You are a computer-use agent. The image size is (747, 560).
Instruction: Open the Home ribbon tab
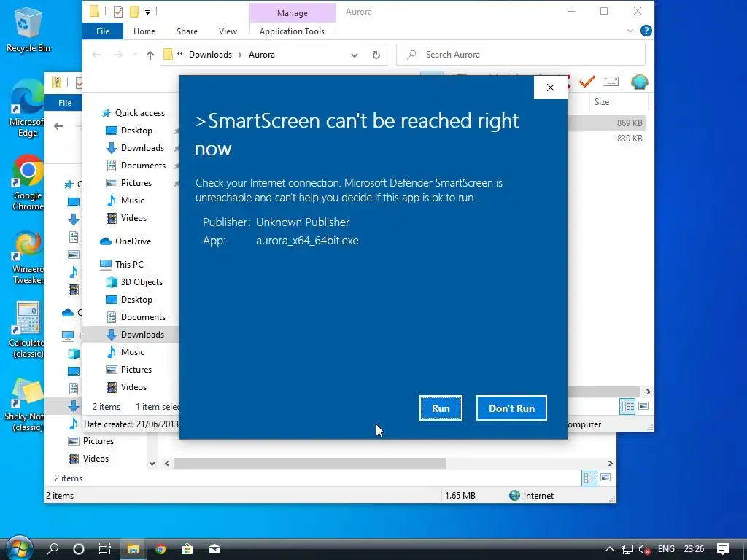tap(144, 31)
